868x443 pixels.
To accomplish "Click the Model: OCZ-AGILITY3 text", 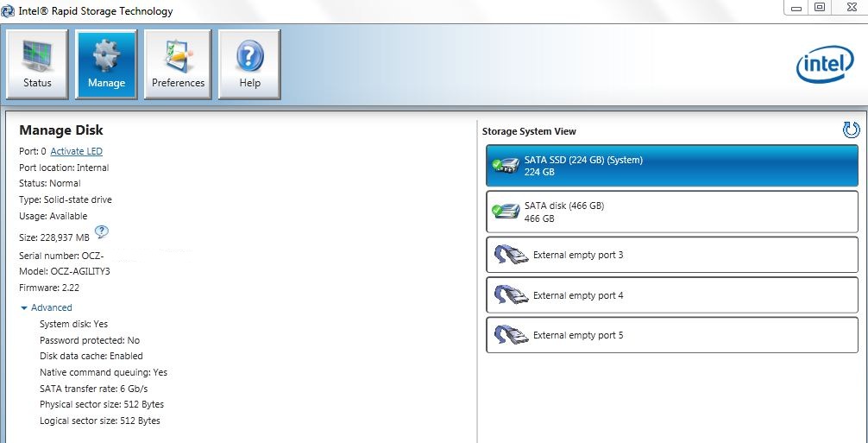I will [64, 272].
